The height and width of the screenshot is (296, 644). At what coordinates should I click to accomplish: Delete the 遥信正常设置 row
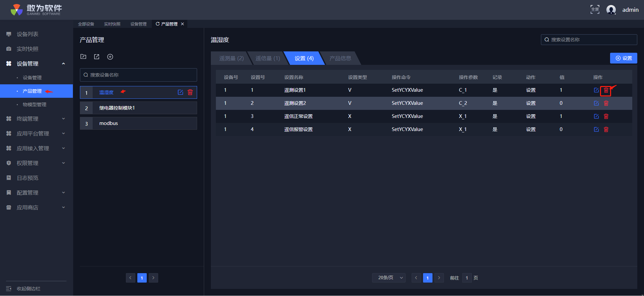(x=606, y=116)
